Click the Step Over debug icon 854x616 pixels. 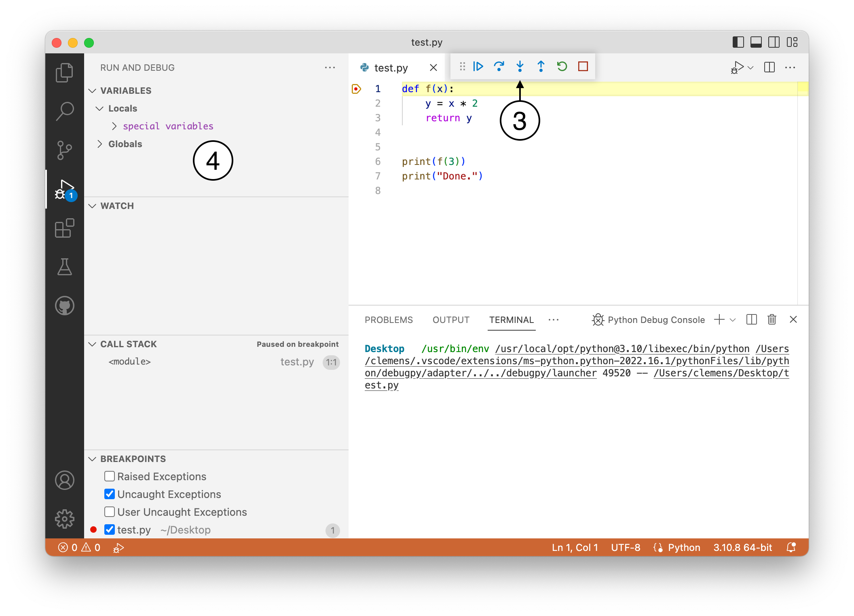(499, 66)
